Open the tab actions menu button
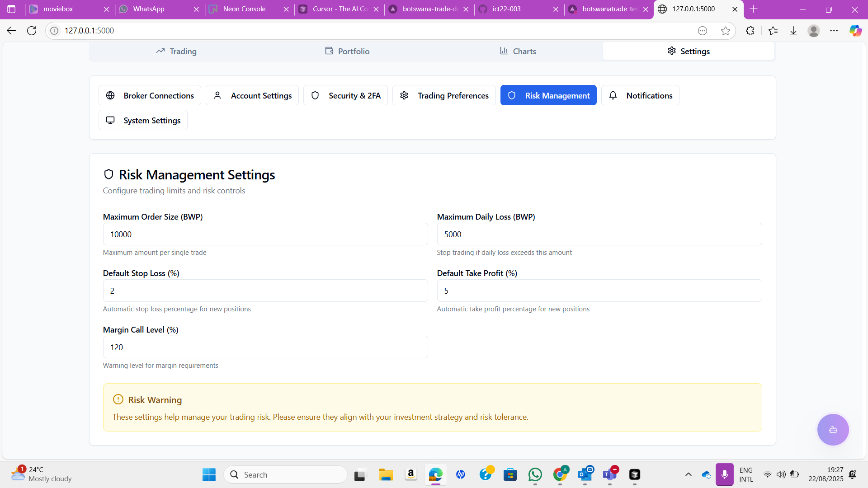 pos(12,9)
